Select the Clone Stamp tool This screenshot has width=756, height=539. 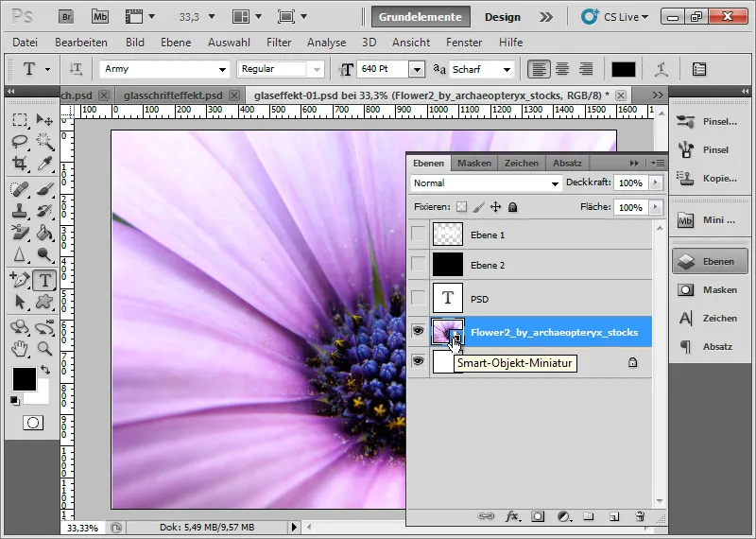click(20, 211)
